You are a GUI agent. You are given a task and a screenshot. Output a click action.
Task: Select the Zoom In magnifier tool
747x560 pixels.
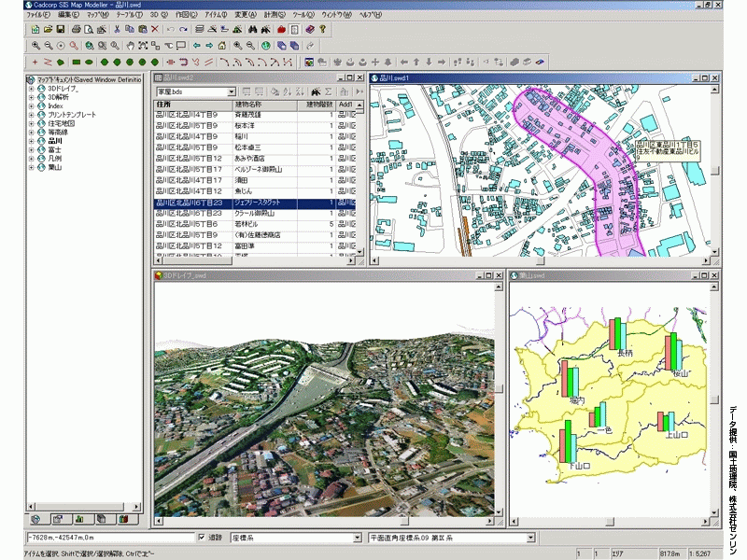tap(35, 45)
